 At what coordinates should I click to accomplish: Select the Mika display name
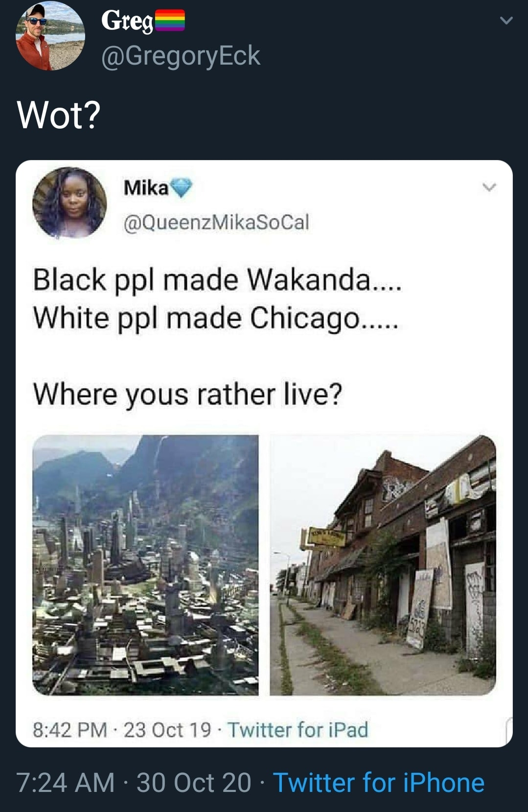coord(146,187)
